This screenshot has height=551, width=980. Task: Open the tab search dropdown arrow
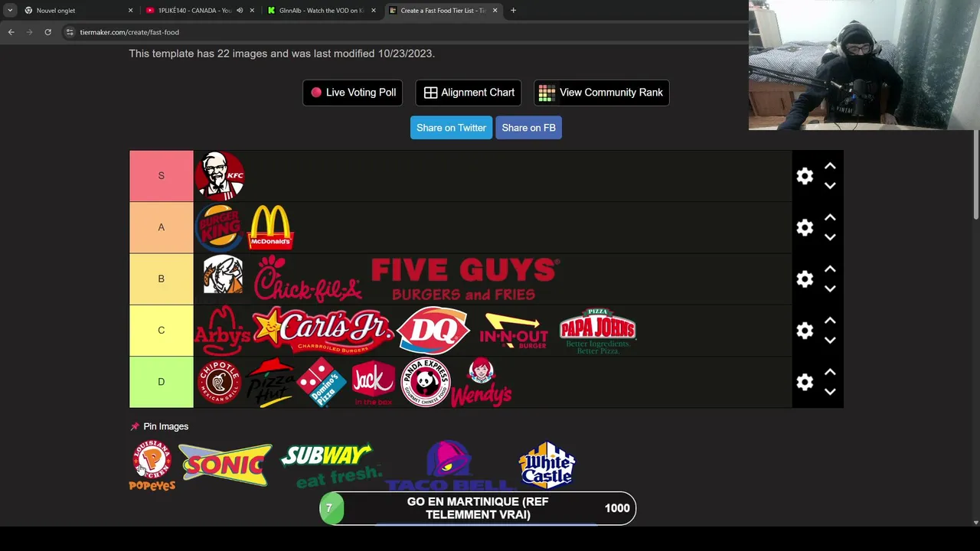pos(10,11)
